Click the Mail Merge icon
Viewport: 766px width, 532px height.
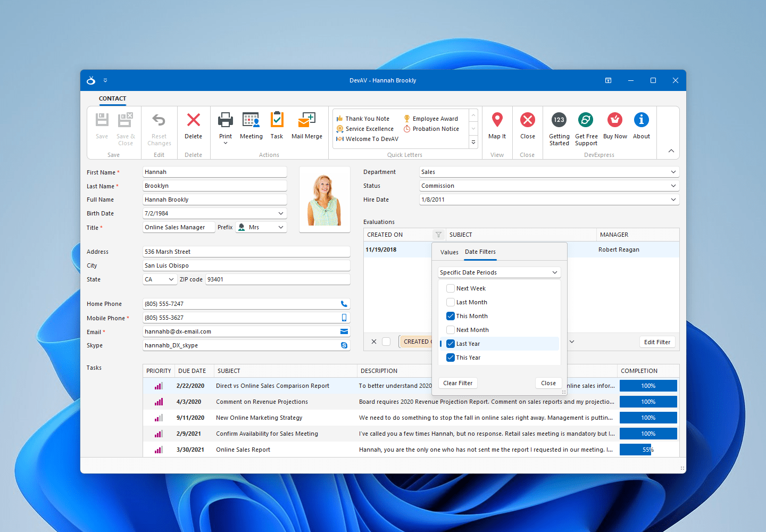[306, 120]
